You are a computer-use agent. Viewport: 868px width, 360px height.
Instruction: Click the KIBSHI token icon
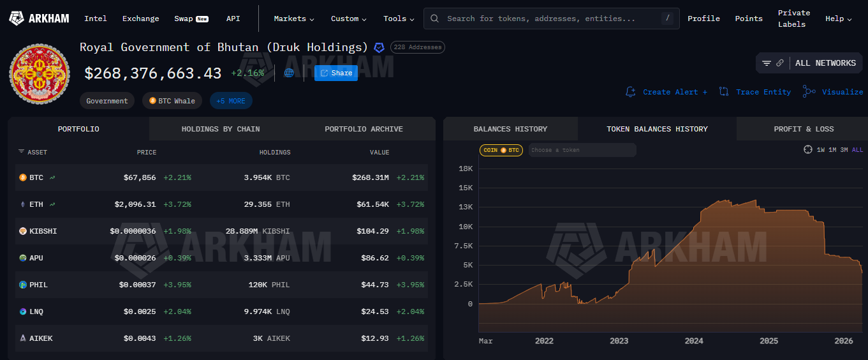[22, 231]
